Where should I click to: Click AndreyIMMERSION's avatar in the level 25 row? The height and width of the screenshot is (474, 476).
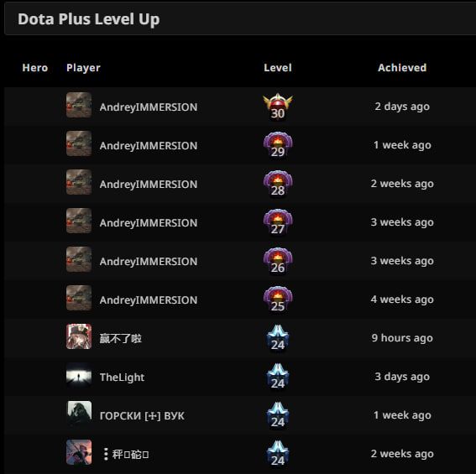[79, 298]
